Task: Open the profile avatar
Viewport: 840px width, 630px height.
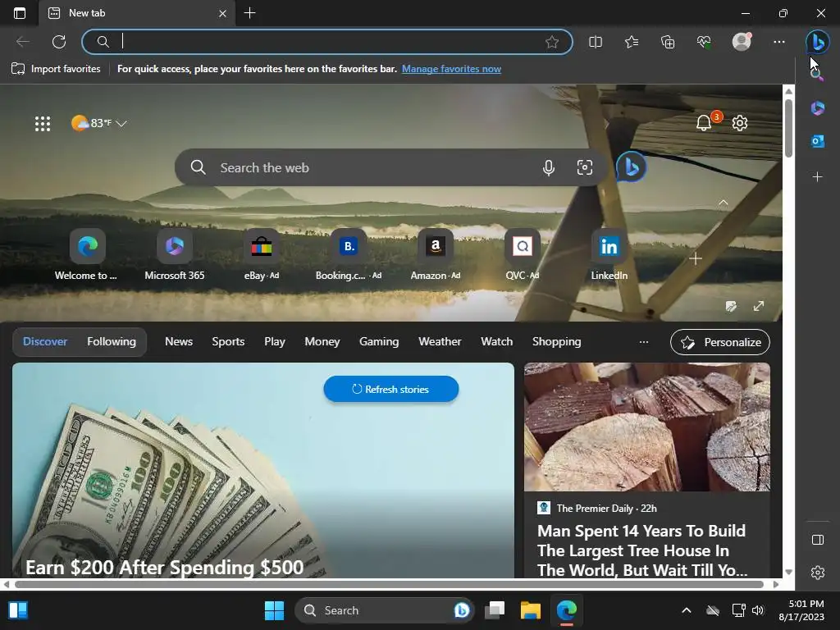Action: coord(742,41)
